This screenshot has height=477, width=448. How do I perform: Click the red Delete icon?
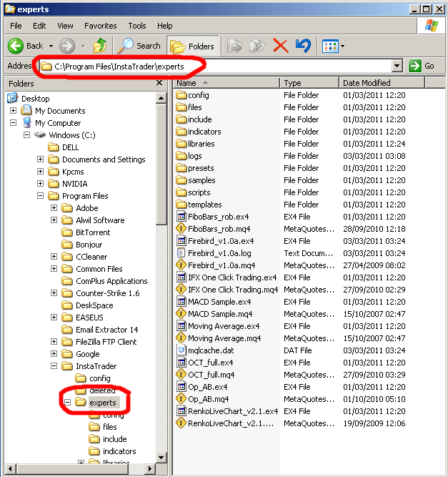[281, 46]
